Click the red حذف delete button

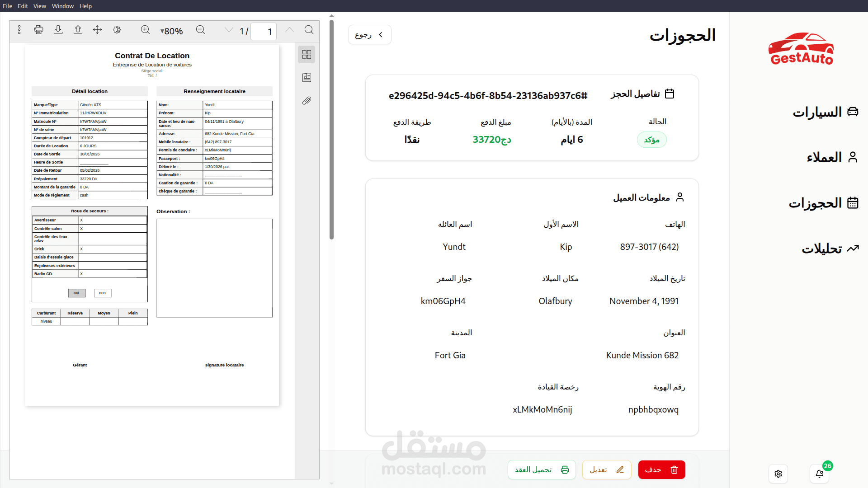(661, 470)
